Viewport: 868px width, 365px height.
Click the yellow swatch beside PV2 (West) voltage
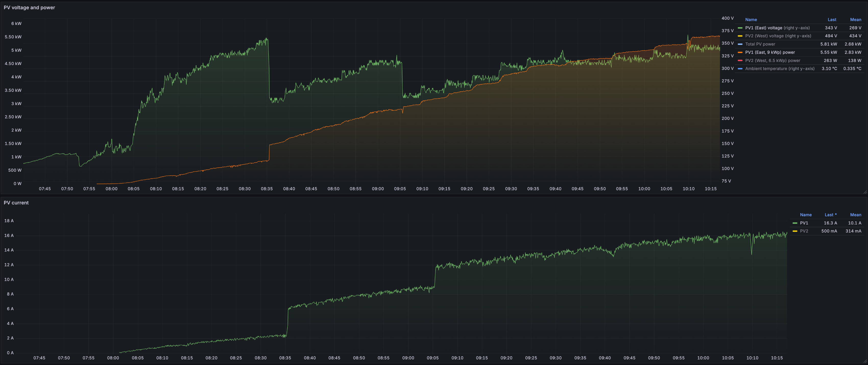(740, 36)
